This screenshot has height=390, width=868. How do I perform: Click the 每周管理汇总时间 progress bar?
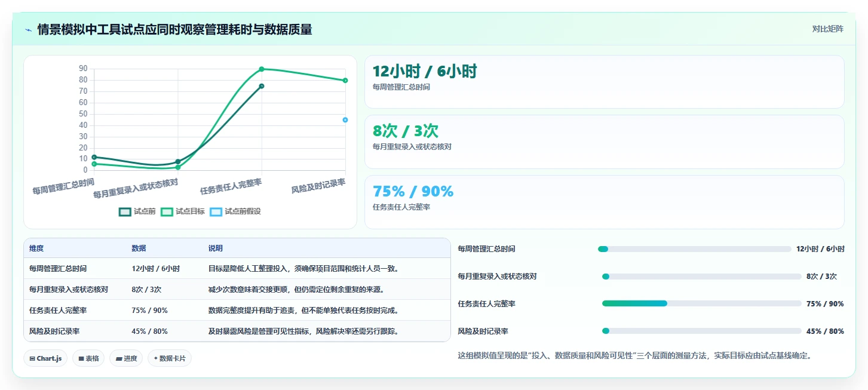[694, 249]
